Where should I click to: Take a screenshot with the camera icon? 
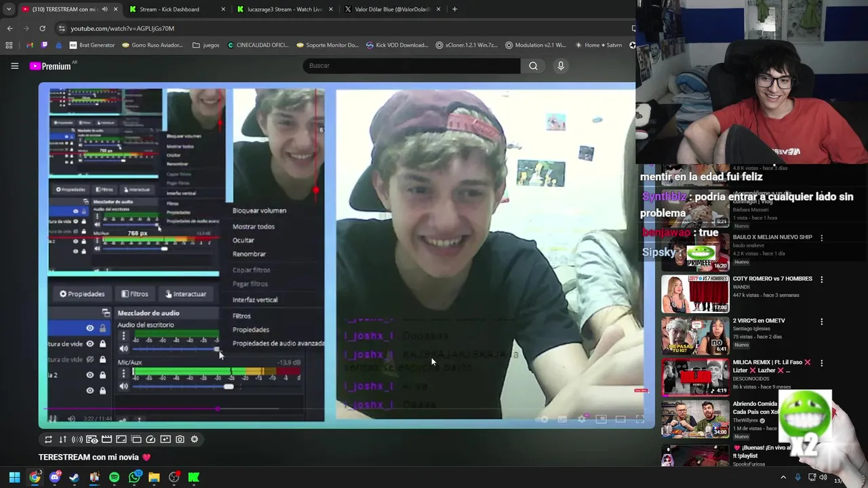(x=180, y=439)
